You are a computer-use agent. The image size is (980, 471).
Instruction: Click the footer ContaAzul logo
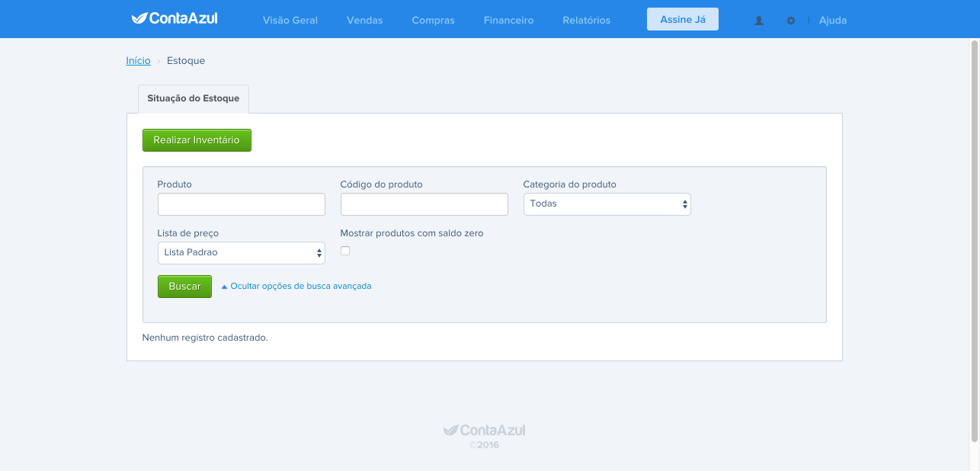[485, 431]
